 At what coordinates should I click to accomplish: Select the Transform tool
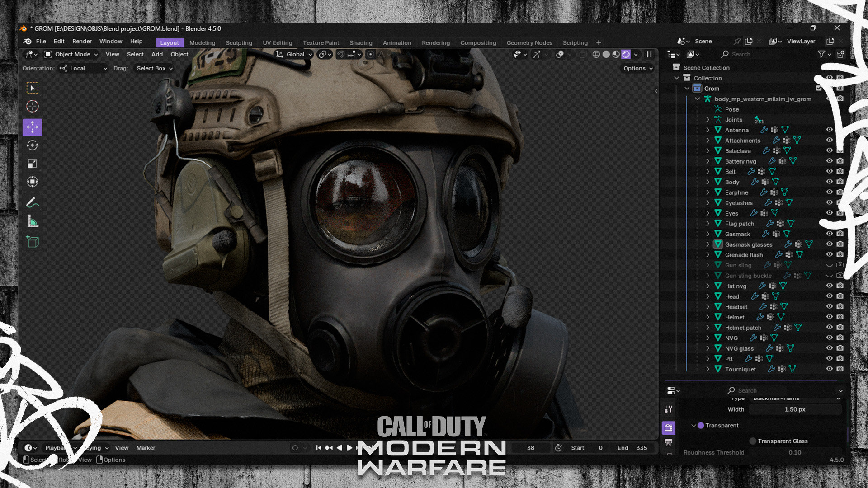[32, 182]
